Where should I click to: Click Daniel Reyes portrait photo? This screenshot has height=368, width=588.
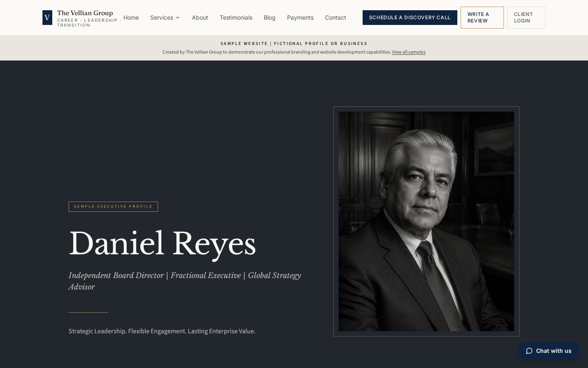click(x=426, y=221)
